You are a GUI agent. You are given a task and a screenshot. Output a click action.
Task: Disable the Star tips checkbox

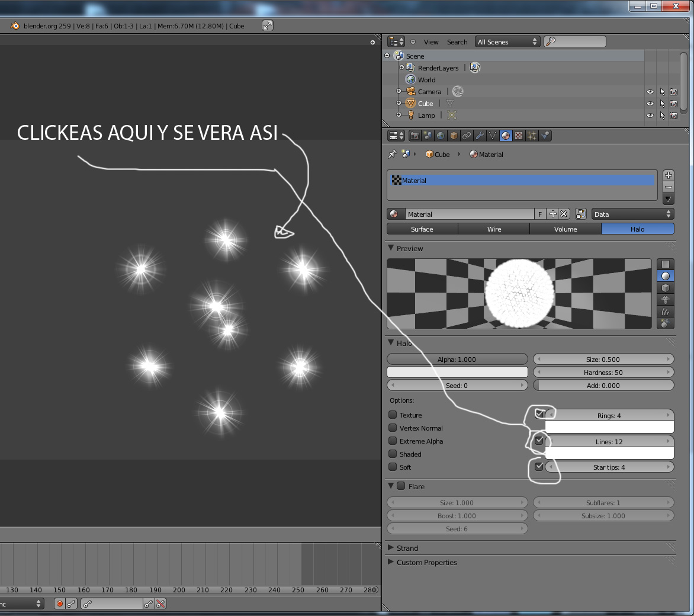pos(539,467)
